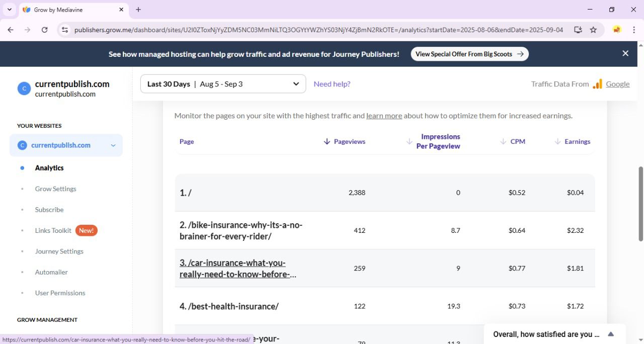This screenshot has width=644, height=344.
Task: Expand the satisfaction survey popup
Action: coord(611,334)
